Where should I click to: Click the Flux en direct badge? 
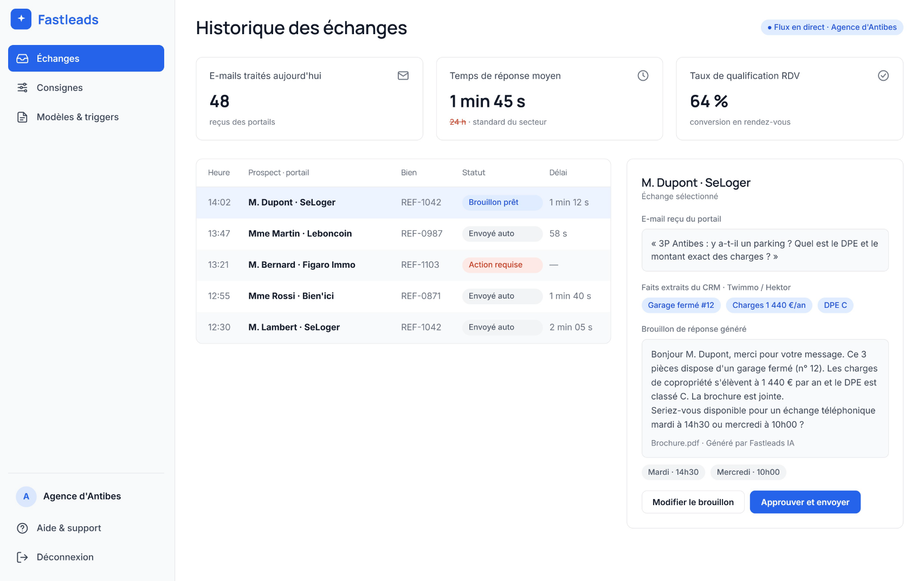point(832,27)
